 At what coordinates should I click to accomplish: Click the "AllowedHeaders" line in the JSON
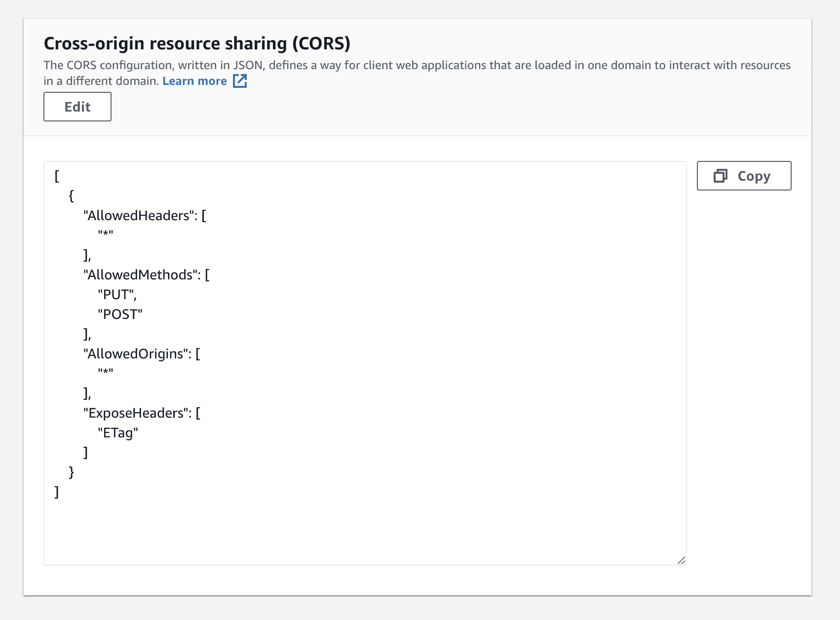tap(145, 216)
